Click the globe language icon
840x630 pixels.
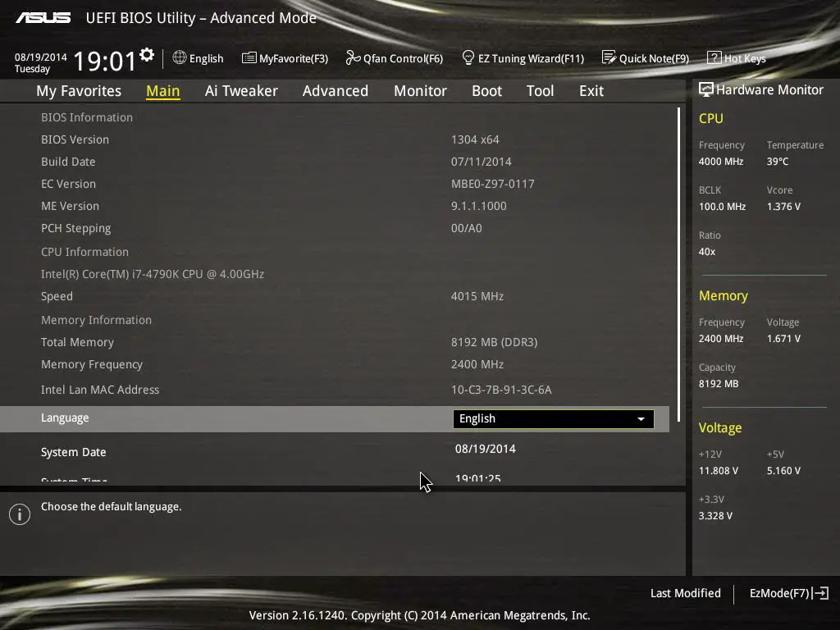[180, 57]
